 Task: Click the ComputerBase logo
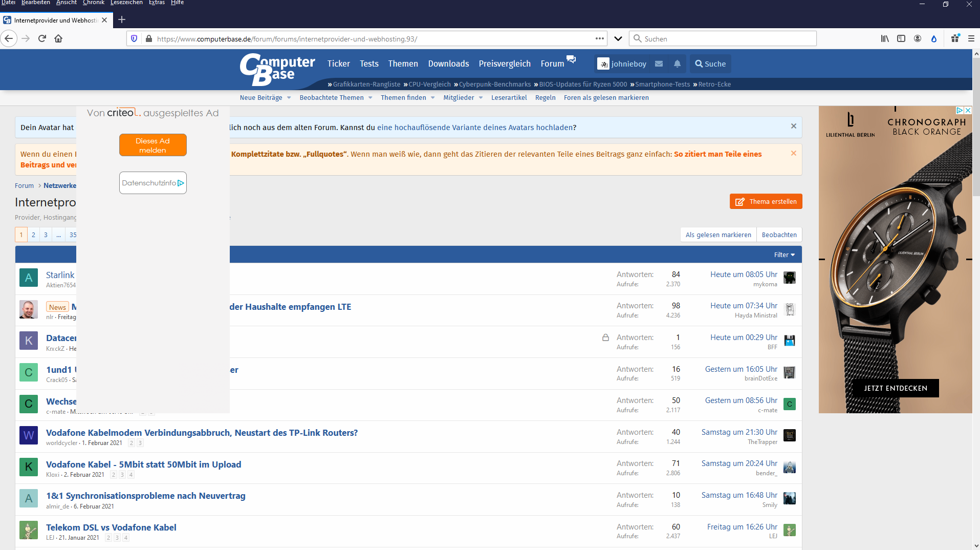click(277, 69)
